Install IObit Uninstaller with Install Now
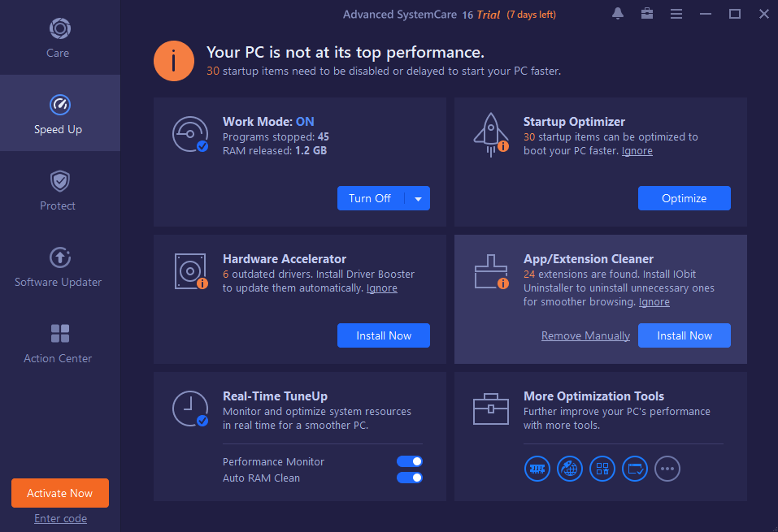Viewport: 778px width, 532px height. (x=685, y=335)
